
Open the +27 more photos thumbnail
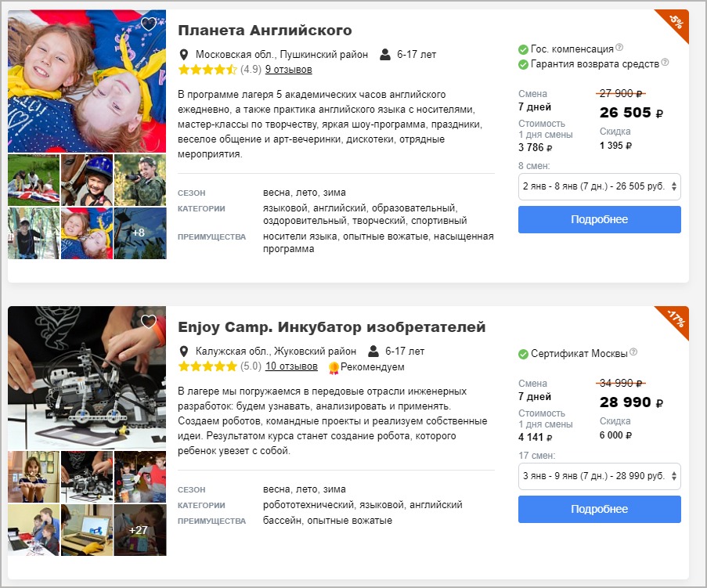140,530
